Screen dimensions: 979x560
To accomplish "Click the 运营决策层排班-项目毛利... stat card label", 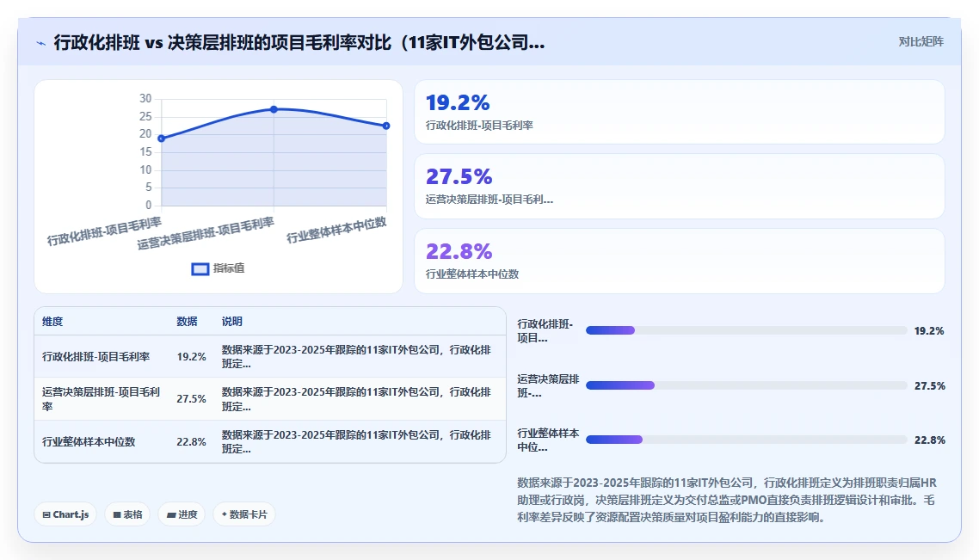I will pos(489,200).
